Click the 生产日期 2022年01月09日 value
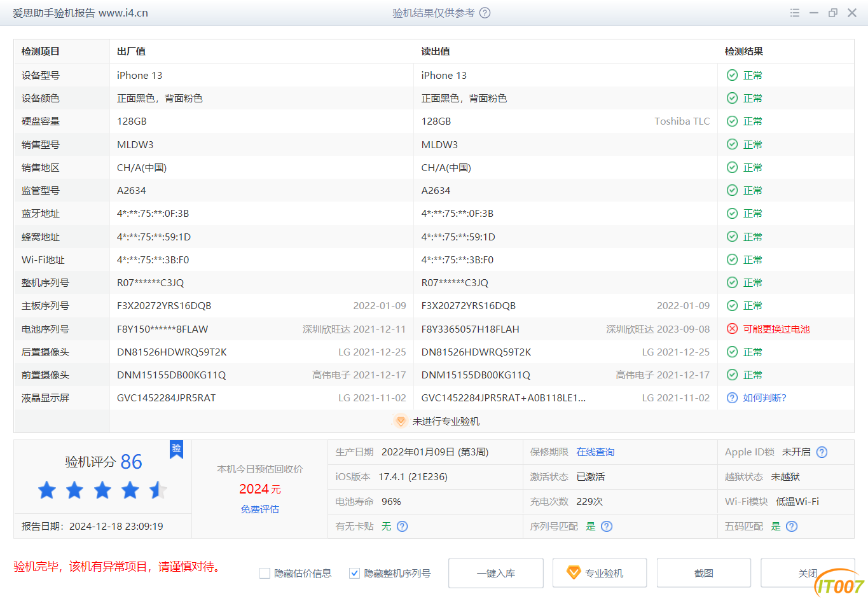868x601 pixels. click(x=435, y=452)
